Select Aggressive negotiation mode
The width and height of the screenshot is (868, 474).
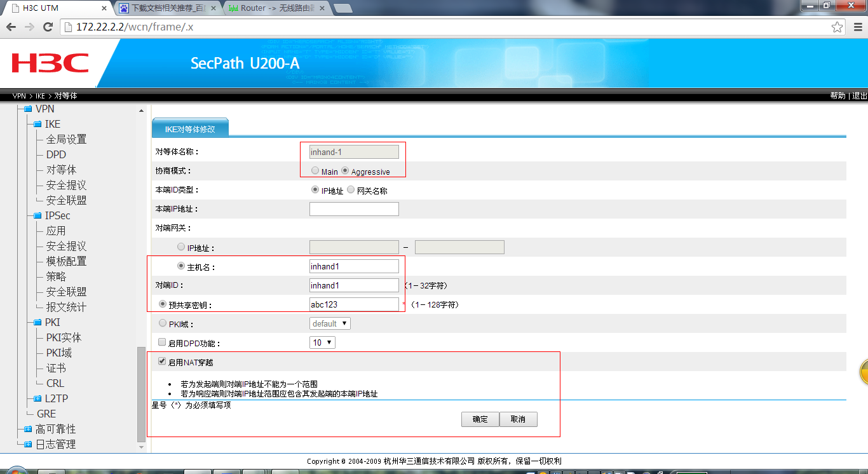(345, 171)
